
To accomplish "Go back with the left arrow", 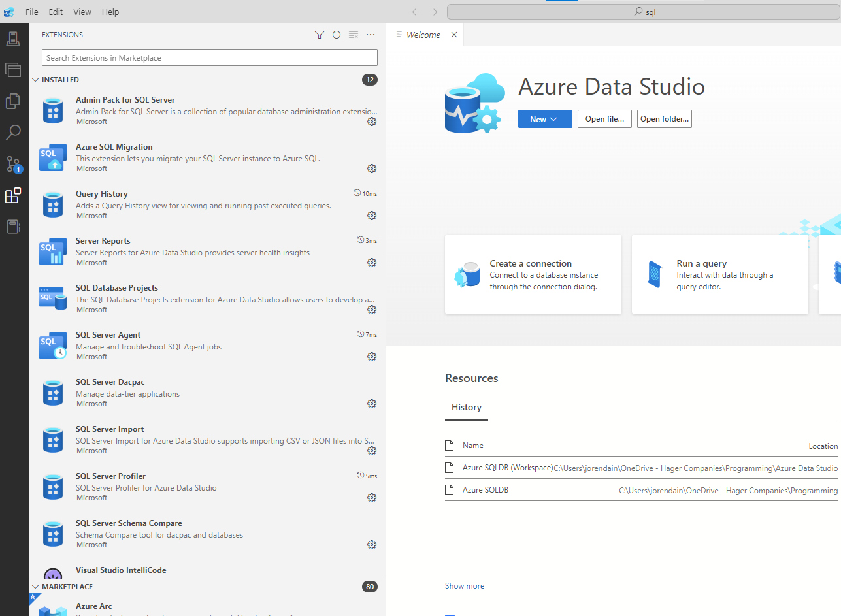I will [416, 12].
